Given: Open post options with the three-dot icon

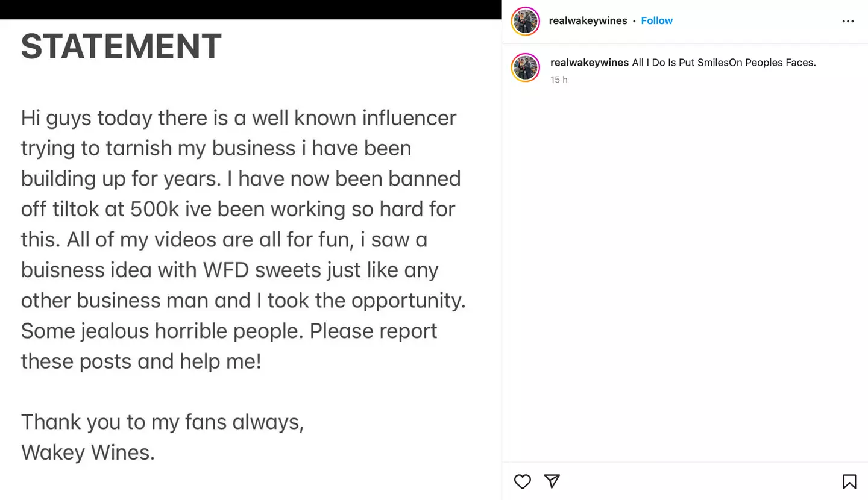Looking at the screenshot, I should point(848,21).
